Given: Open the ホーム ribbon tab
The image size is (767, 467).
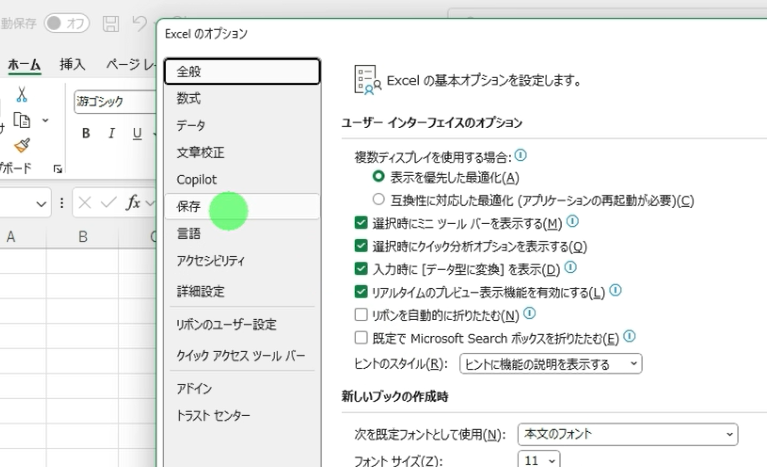Looking at the screenshot, I should (24, 64).
